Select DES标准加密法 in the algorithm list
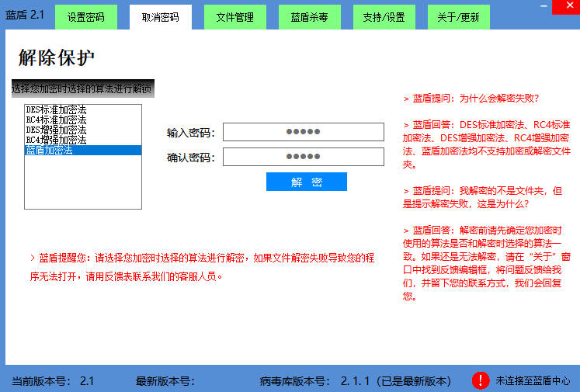Screen dimensions: 580x392 pos(83,109)
